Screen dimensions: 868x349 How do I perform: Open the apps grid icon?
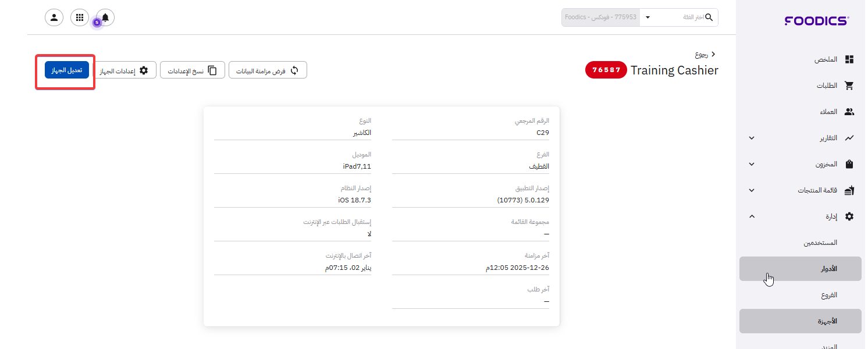pos(80,17)
